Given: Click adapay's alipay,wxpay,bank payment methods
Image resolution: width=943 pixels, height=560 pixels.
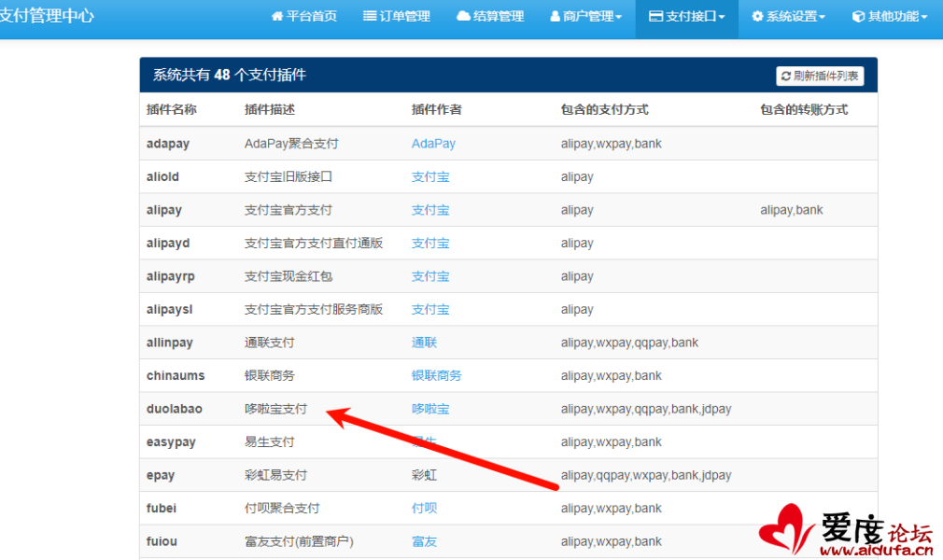Looking at the screenshot, I should 611,144.
